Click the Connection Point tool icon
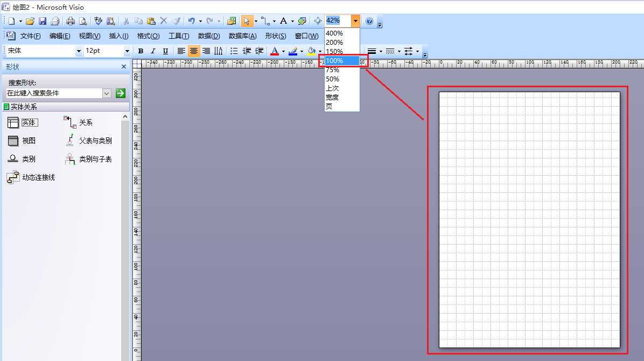The height and width of the screenshot is (361, 644). coord(302,20)
